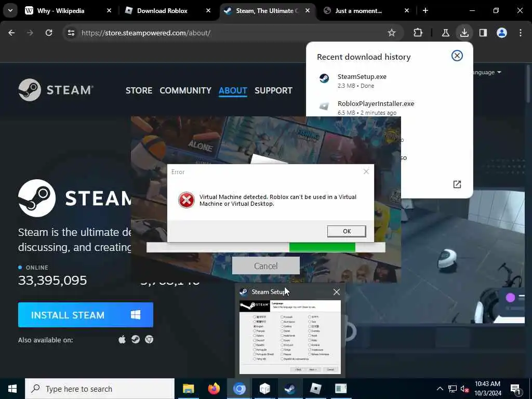Close the Why - Wikipedia tab
This screenshot has height=399, width=532.
(109, 11)
